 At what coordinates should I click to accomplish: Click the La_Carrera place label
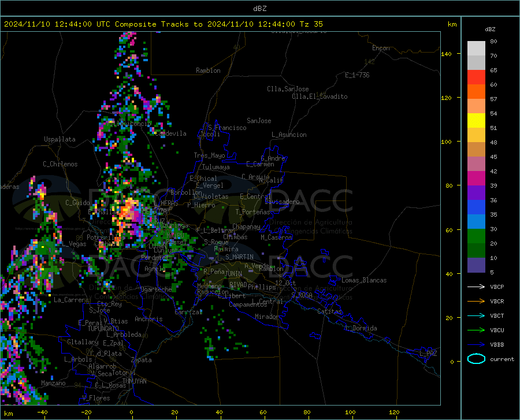pyautogui.click(x=71, y=300)
